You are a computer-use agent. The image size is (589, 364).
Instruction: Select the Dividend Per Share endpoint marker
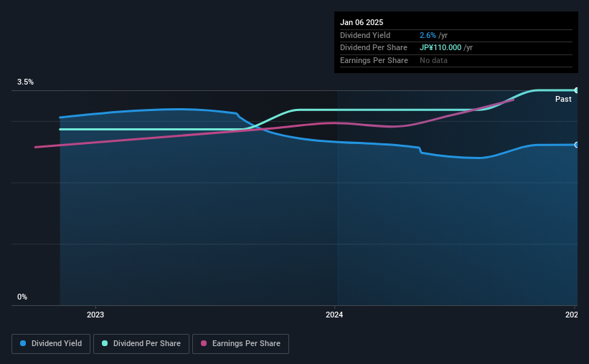point(577,90)
